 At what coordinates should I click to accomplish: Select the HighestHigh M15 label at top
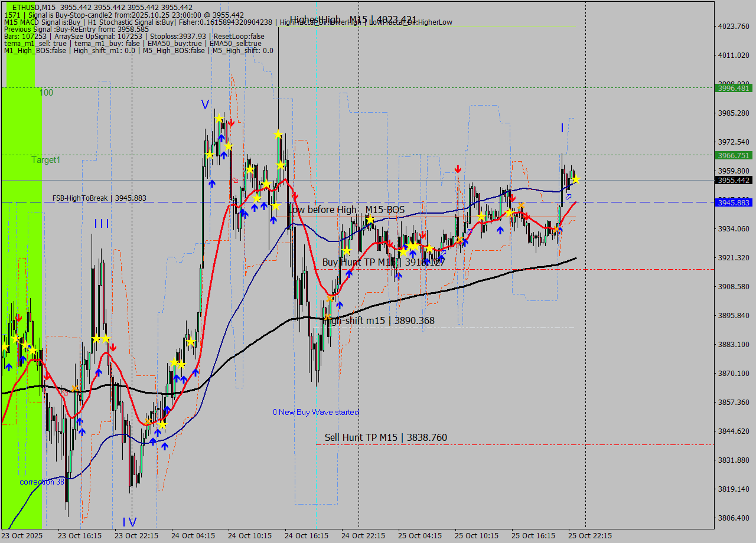pyautogui.click(x=353, y=19)
